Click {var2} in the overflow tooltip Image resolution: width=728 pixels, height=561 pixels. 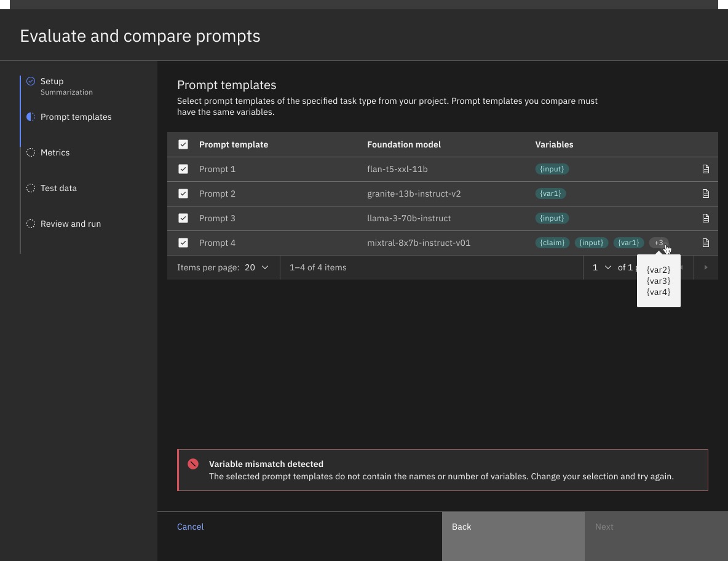coord(659,270)
